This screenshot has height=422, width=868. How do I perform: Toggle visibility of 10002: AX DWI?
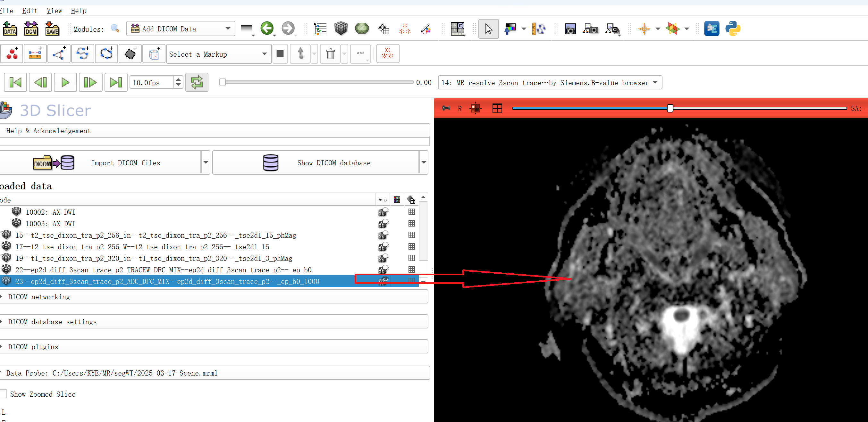coord(383,212)
